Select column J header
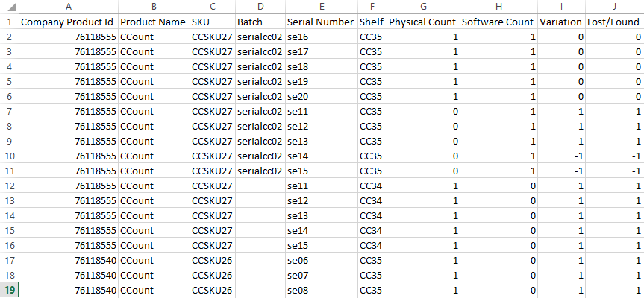Image resolution: width=644 pixels, height=298 pixels. coord(614,7)
